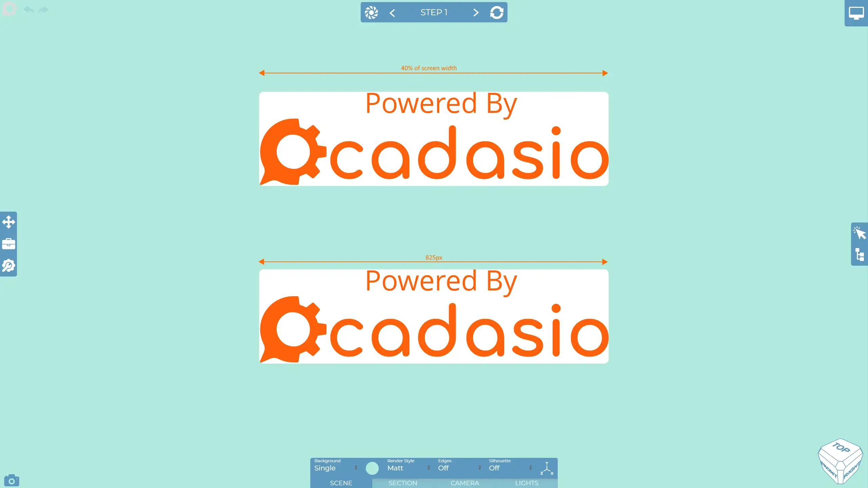Select the LIGHTS tab
Viewport: 868px width, 488px height.
pyautogui.click(x=527, y=483)
